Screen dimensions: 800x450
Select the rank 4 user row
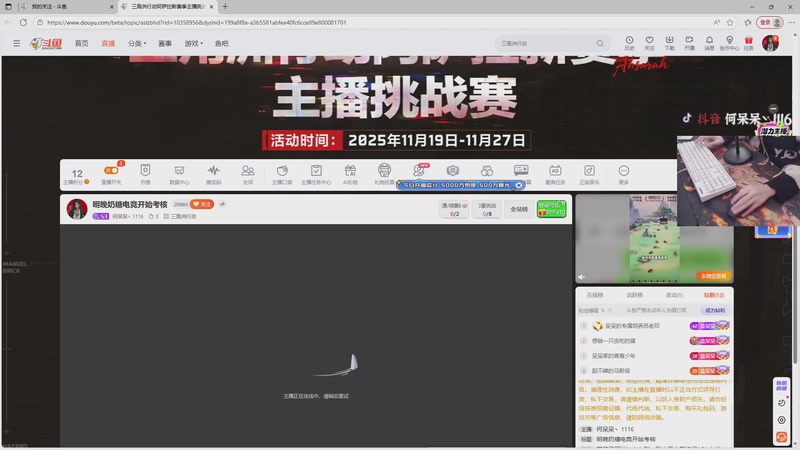click(655, 370)
